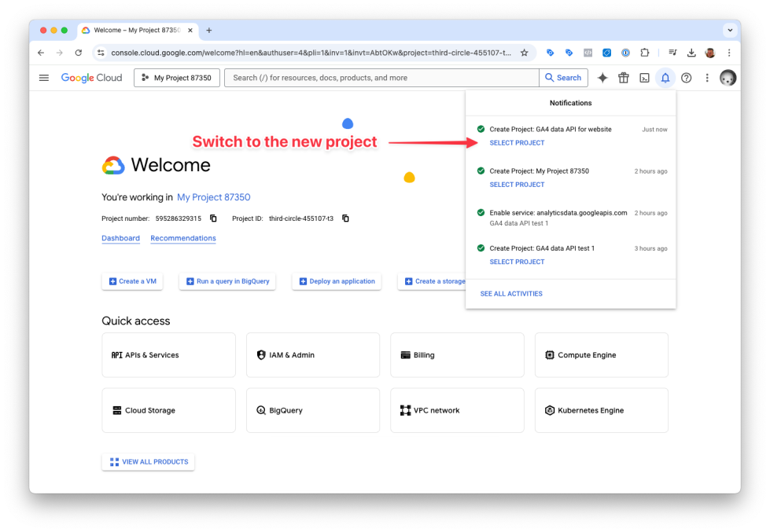
Task: Open the help question mark icon
Action: point(687,78)
